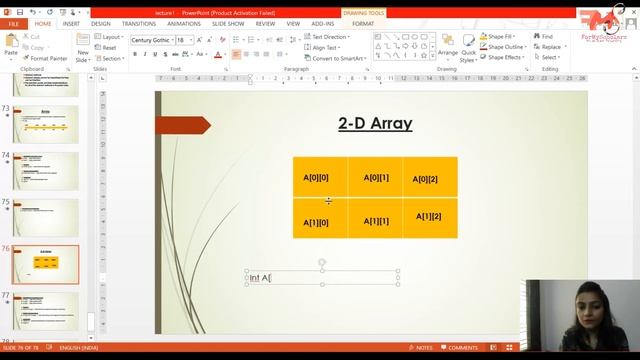The width and height of the screenshot is (640, 360).
Task: Activate the Format Painter tool
Action: click(x=45, y=58)
